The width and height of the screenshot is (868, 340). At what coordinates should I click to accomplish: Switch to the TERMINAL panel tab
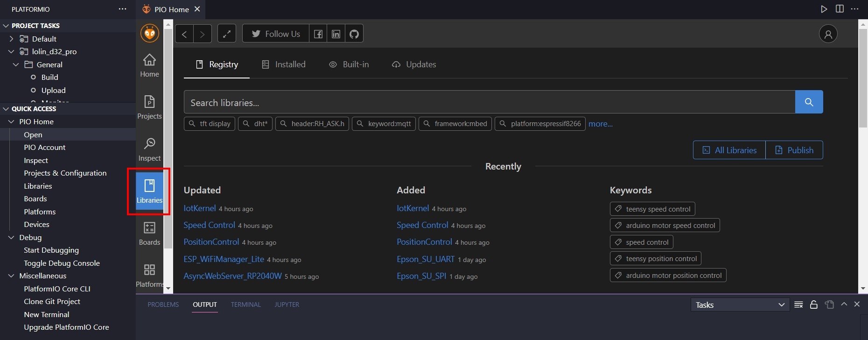tap(245, 305)
